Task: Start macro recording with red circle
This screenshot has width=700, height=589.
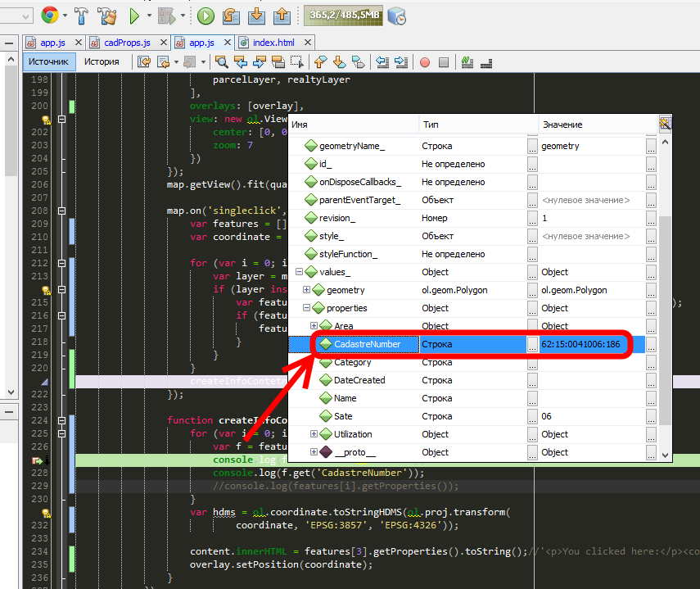Action: tap(425, 61)
